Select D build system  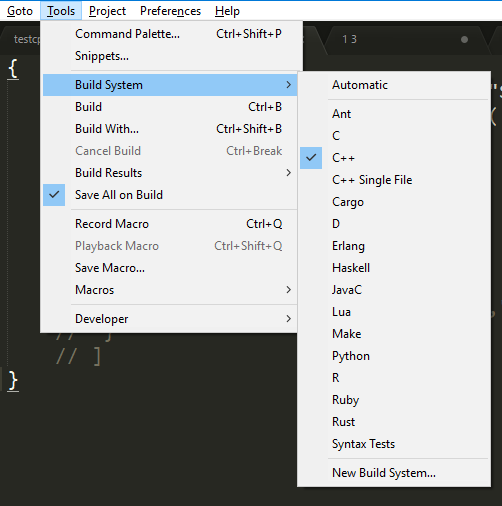(x=394, y=224)
